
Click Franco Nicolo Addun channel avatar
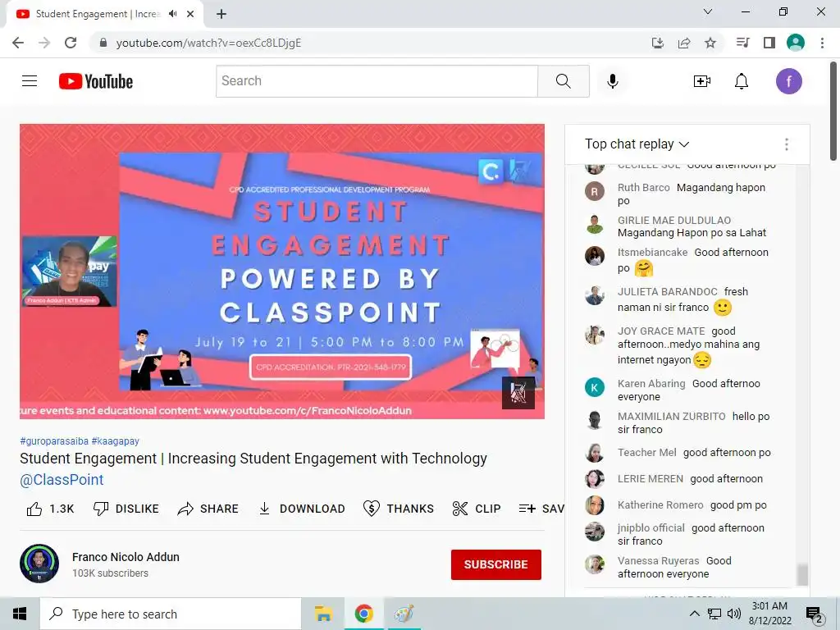pyautogui.click(x=39, y=564)
